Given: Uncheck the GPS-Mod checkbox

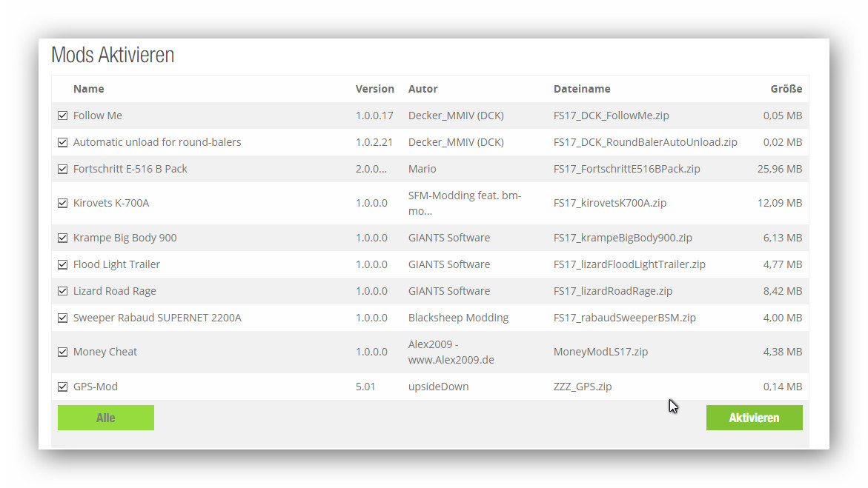Looking at the screenshot, I should (x=63, y=387).
